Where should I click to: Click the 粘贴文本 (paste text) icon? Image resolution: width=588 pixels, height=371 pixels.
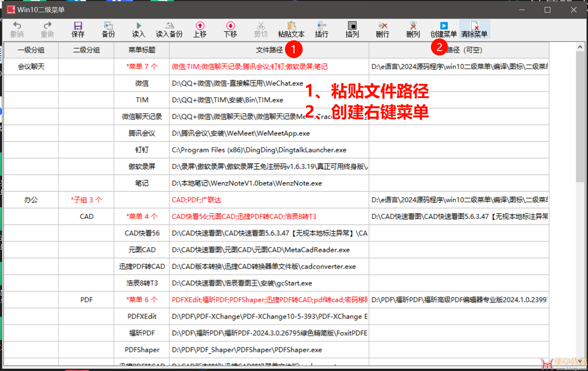pos(291,29)
